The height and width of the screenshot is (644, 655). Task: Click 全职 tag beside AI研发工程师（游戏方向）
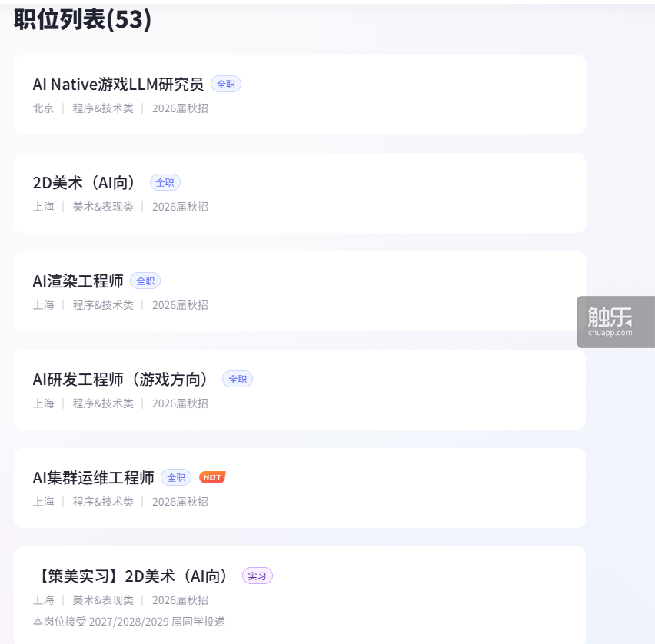238,379
